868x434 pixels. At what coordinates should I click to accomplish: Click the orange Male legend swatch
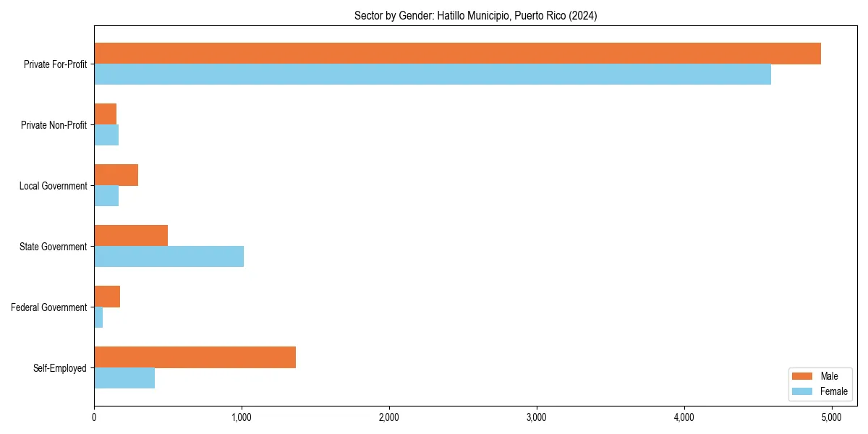pos(803,376)
